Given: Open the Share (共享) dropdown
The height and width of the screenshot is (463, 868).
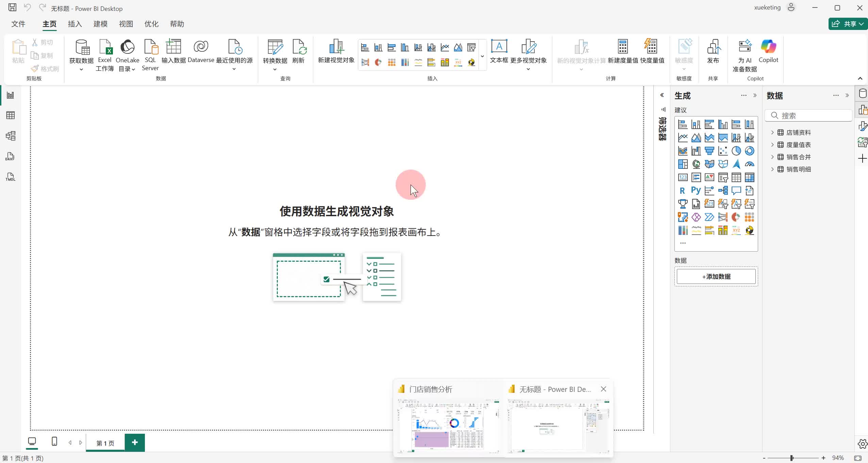Looking at the screenshot, I should 848,24.
